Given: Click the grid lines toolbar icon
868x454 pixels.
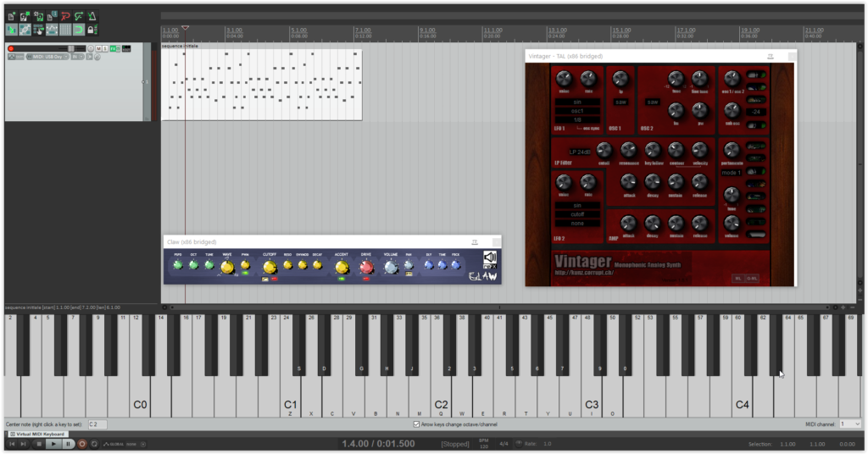Looking at the screenshot, I should 64,30.
